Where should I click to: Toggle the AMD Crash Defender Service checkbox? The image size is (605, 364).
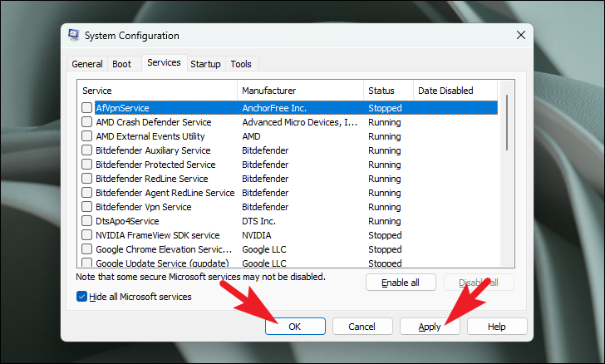coord(86,122)
